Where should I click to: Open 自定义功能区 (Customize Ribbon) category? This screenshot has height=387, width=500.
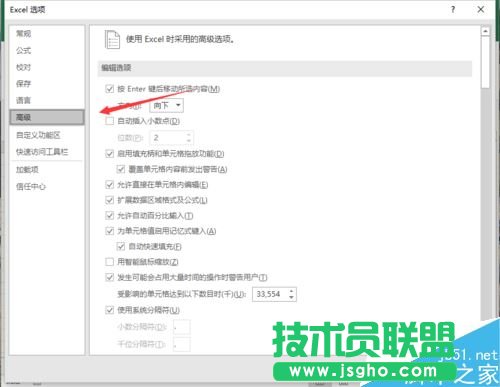[38, 135]
